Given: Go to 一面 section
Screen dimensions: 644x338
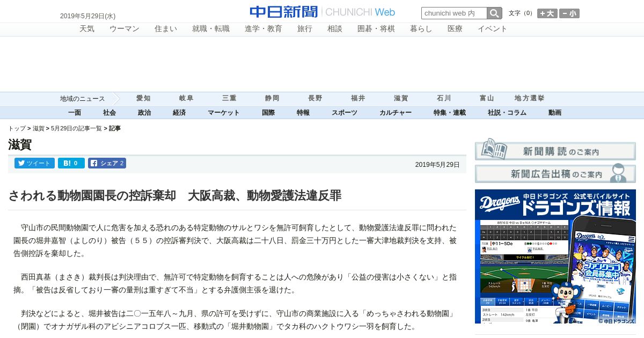Looking at the screenshot, I should click(x=75, y=113).
